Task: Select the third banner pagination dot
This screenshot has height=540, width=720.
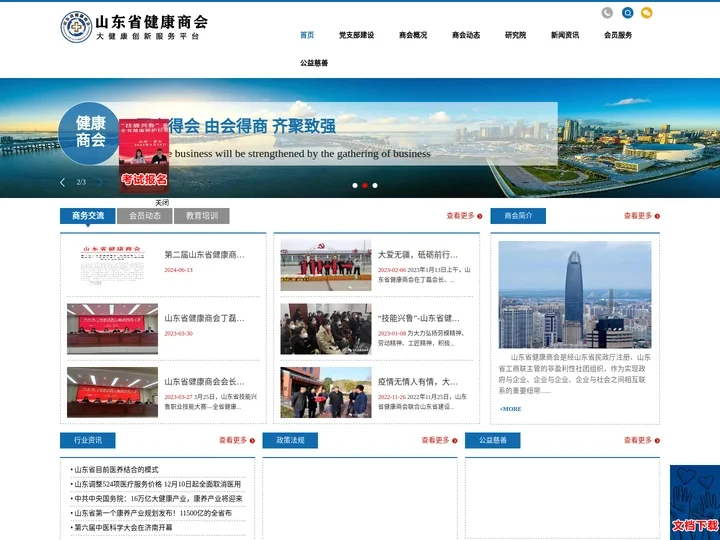Action: click(375, 186)
